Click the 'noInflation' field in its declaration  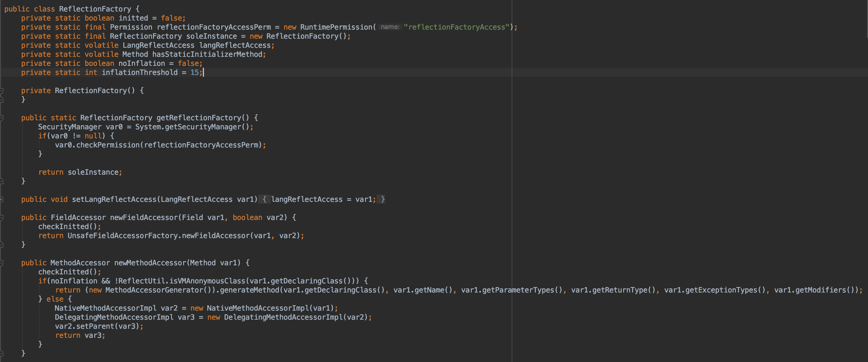click(x=141, y=64)
